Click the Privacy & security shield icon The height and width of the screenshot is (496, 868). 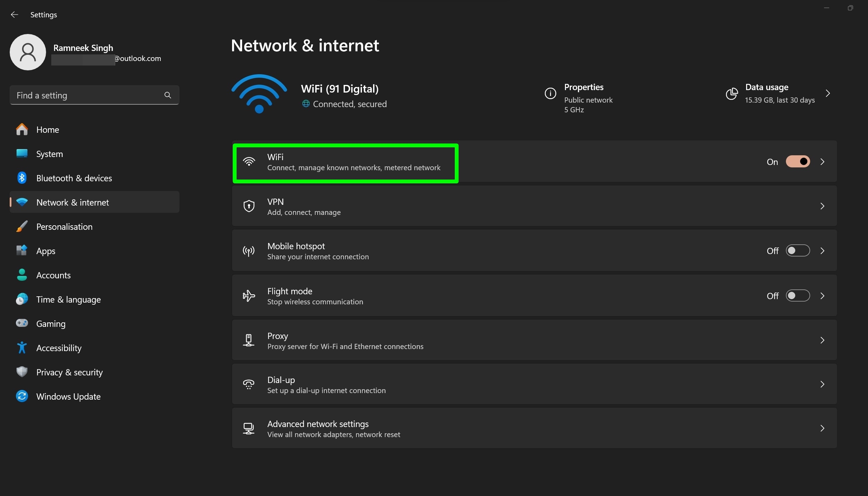click(22, 372)
